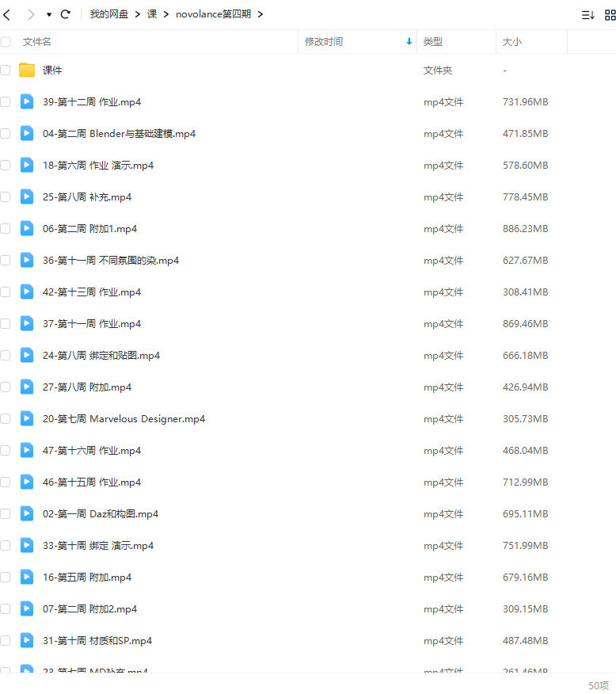Click the forward navigation arrow

coord(31,14)
